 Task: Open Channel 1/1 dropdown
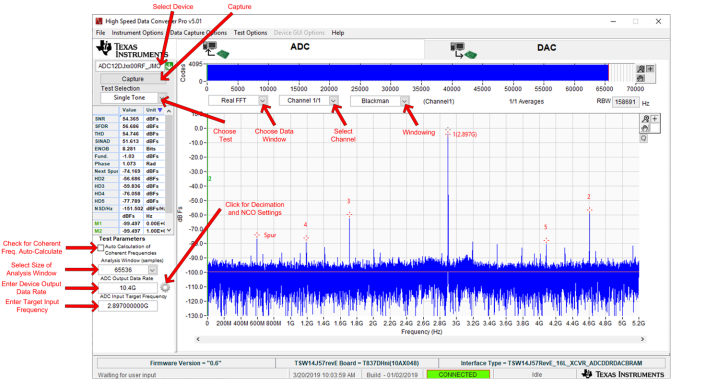coord(334,100)
